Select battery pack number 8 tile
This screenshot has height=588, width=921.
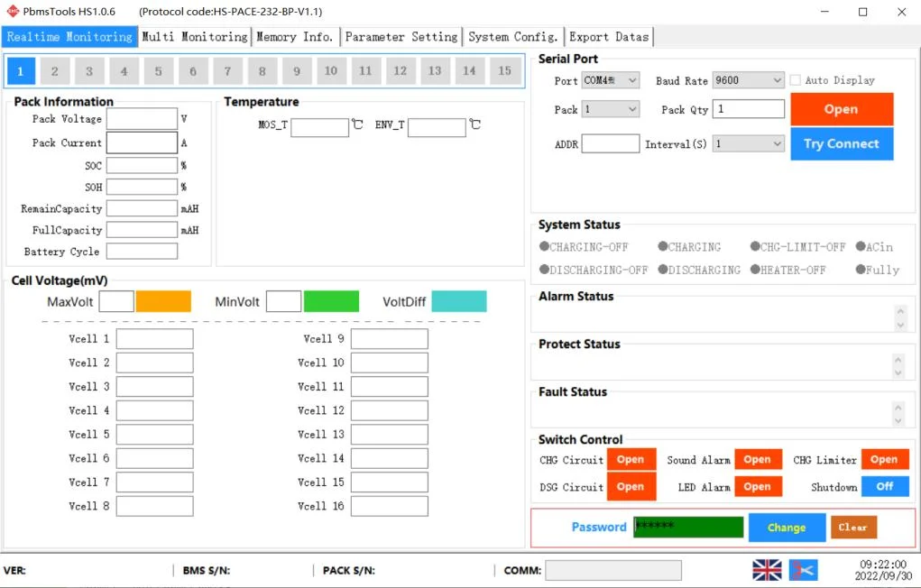pos(262,71)
